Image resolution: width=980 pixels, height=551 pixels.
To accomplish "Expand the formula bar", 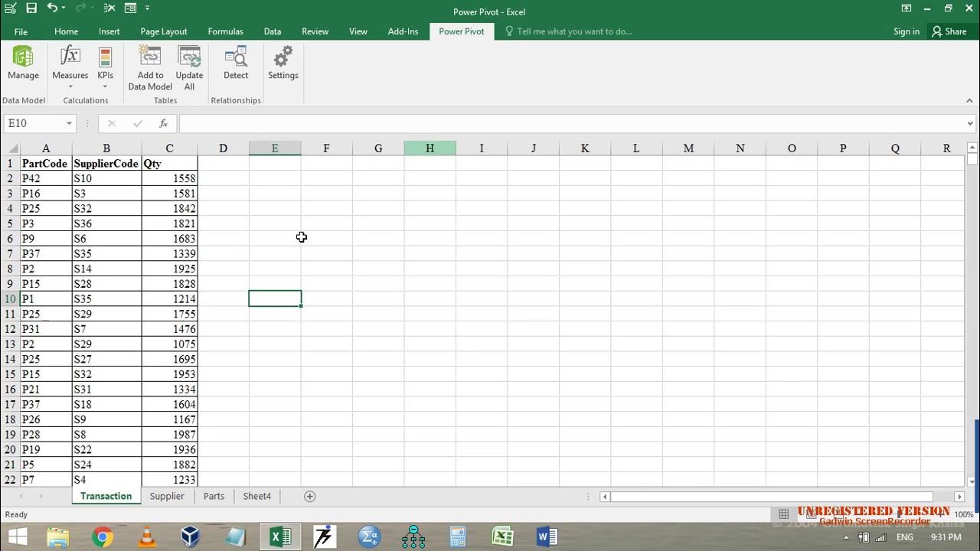I will 971,123.
